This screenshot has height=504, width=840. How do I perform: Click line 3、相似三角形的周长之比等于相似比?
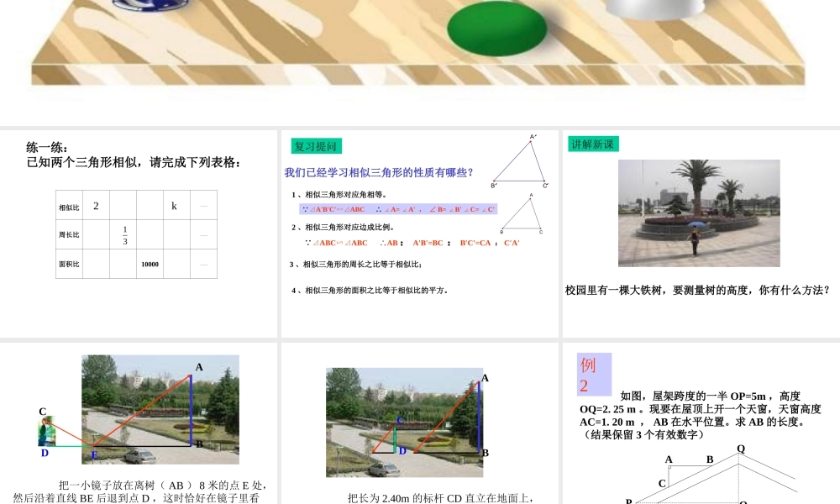coord(356,264)
